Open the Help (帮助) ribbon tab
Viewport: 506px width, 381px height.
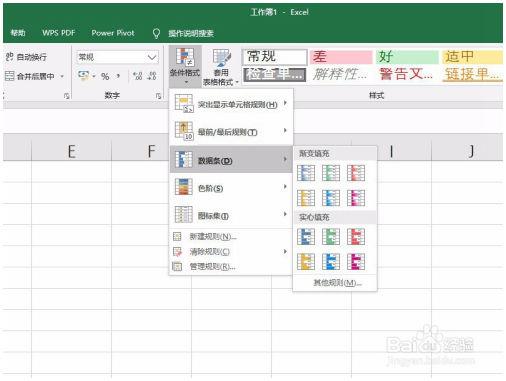point(18,33)
